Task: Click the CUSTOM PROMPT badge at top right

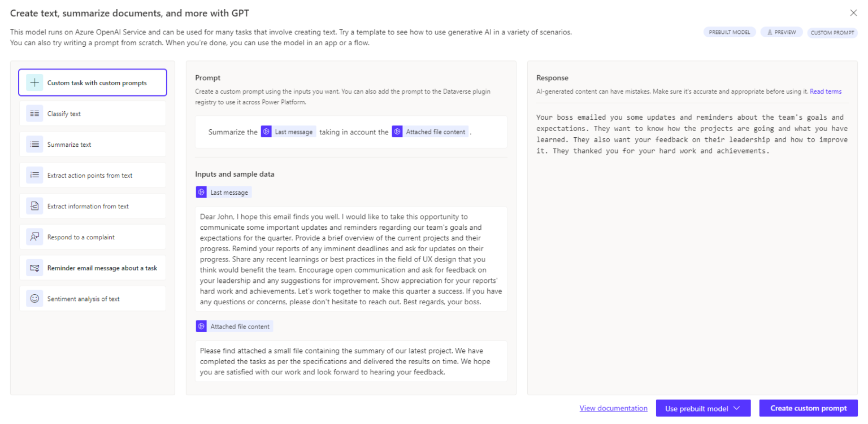Action: [x=832, y=33]
